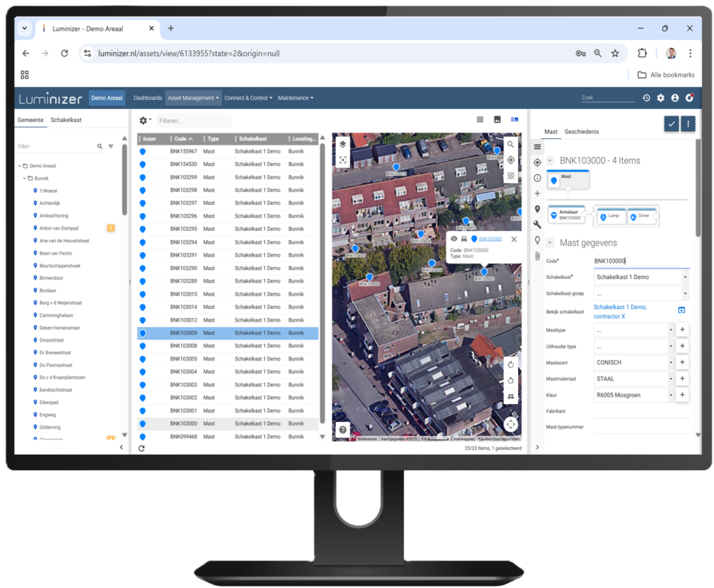The width and height of the screenshot is (714, 588).
Task: Open location pin section in detail sidebar
Action: click(x=538, y=209)
